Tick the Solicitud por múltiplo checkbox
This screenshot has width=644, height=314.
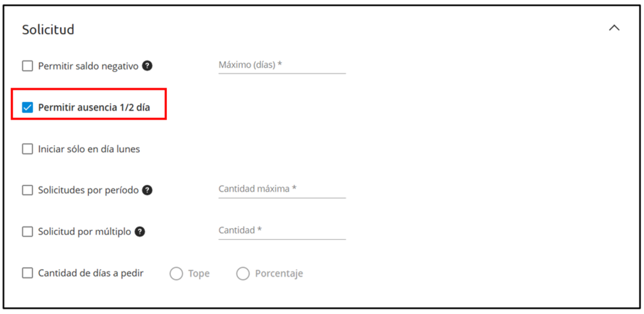[28, 231]
